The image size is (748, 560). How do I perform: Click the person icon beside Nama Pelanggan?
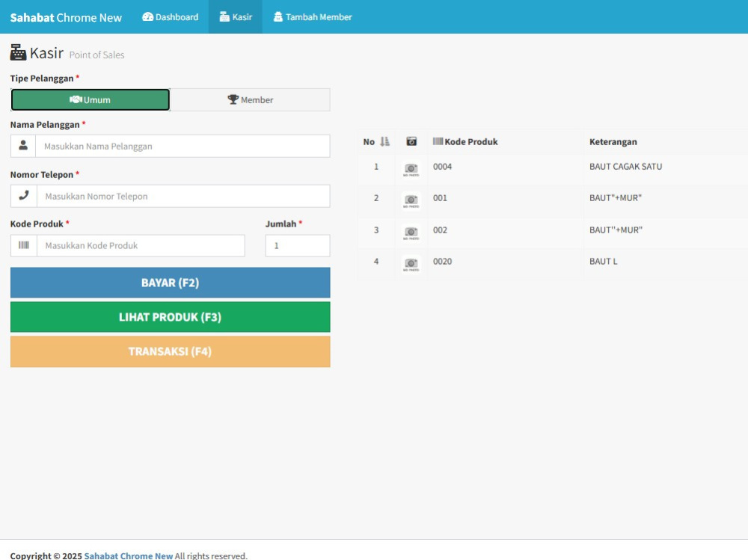tap(23, 146)
